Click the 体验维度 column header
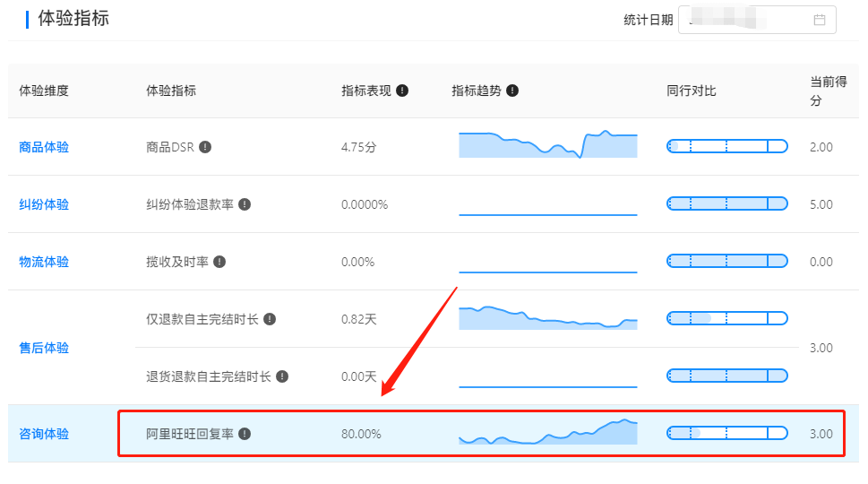The width and height of the screenshot is (868, 484). [x=44, y=91]
